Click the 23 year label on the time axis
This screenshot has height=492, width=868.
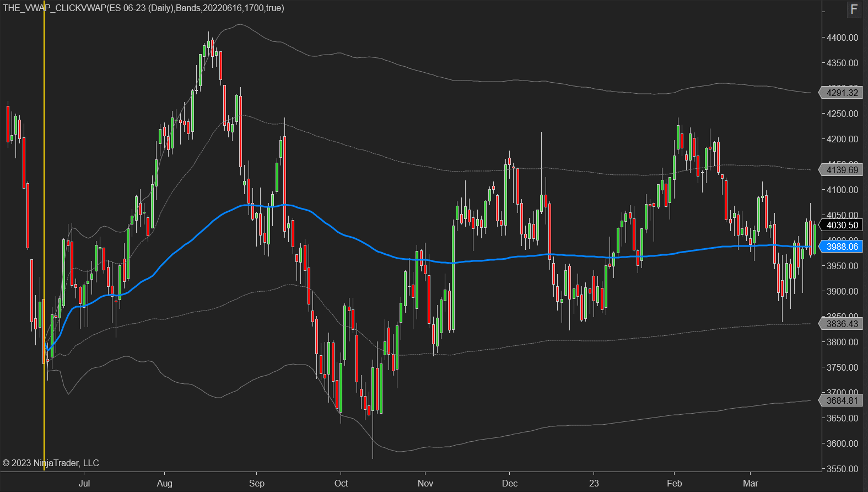pyautogui.click(x=594, y=483)
